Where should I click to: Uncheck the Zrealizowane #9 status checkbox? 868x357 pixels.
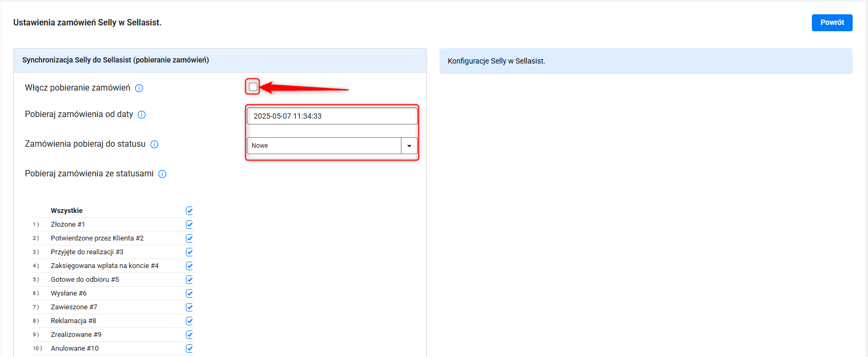pos(190,335)
